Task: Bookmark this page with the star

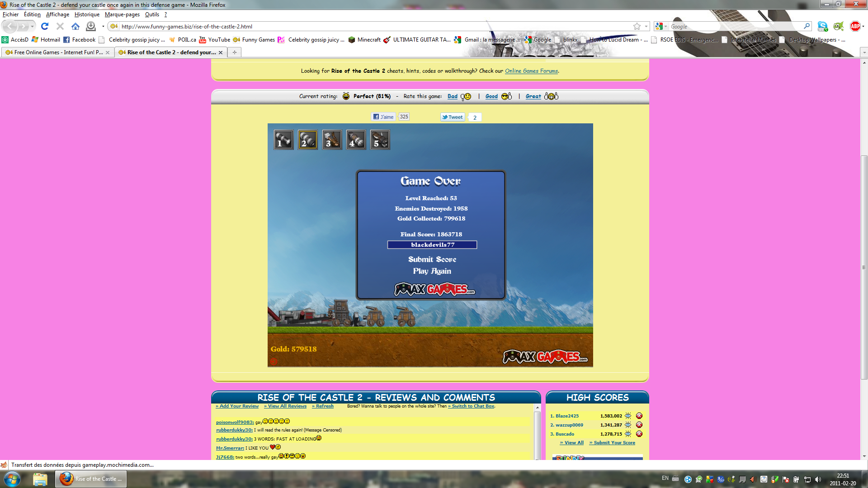Action: 637,26
